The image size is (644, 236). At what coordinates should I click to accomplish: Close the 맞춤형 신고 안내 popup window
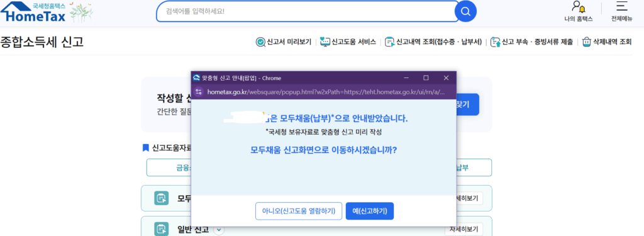click(446, 77)
